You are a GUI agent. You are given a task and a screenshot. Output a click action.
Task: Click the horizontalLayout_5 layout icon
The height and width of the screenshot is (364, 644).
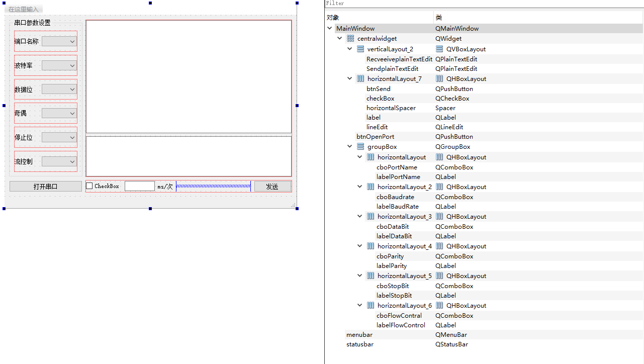click(371, 276)
